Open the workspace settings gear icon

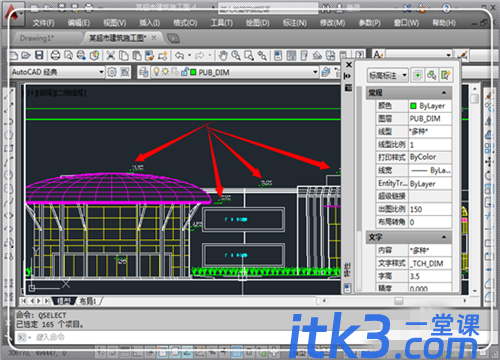point(112,72)
